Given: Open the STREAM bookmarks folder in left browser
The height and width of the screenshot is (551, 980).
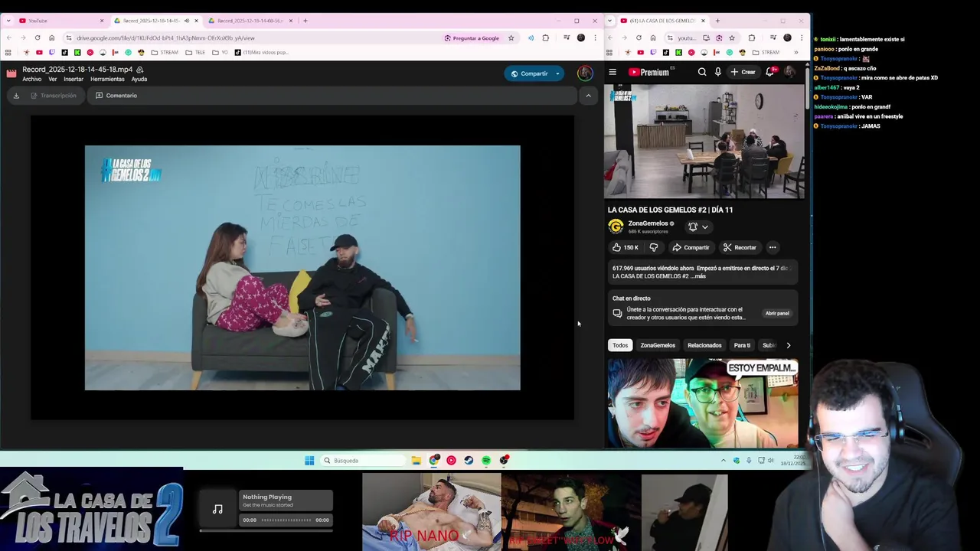Looking at the screenshot, I should click(165, 52).
